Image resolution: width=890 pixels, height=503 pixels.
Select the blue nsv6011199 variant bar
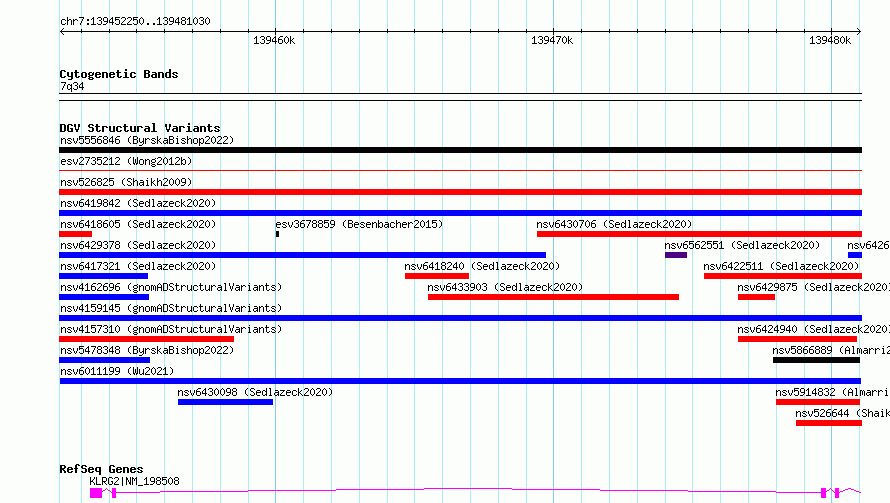(460, 381)
